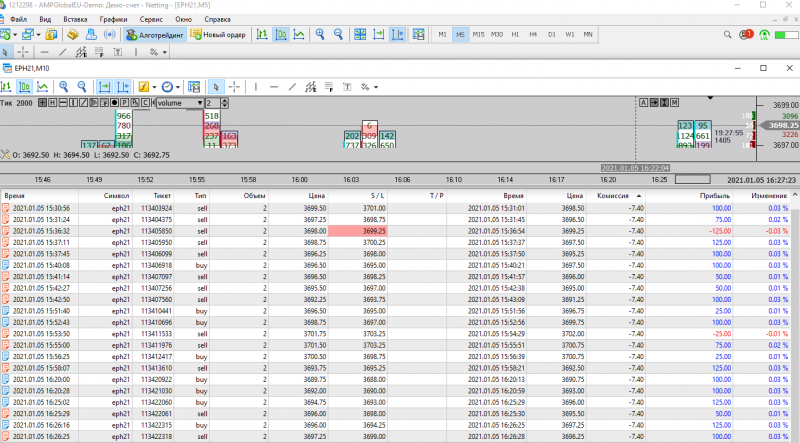Click the Прибыль column header

click(x=716, y=196)
